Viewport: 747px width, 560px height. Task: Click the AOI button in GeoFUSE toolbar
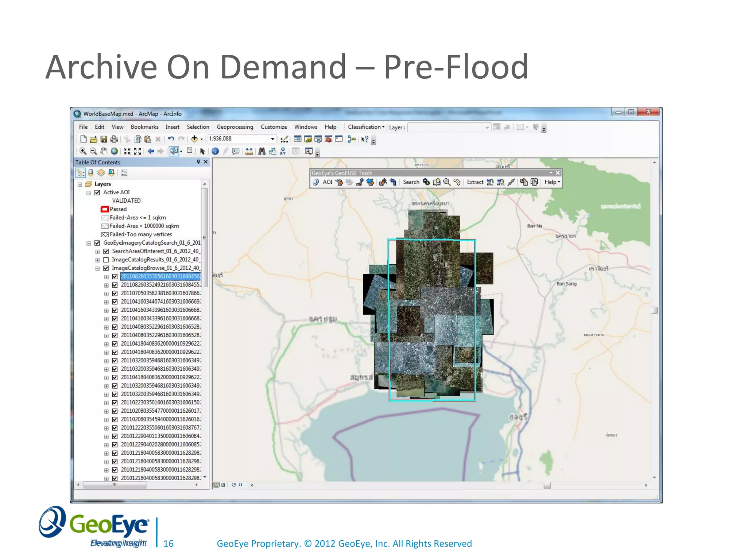[x=328, y=182]
